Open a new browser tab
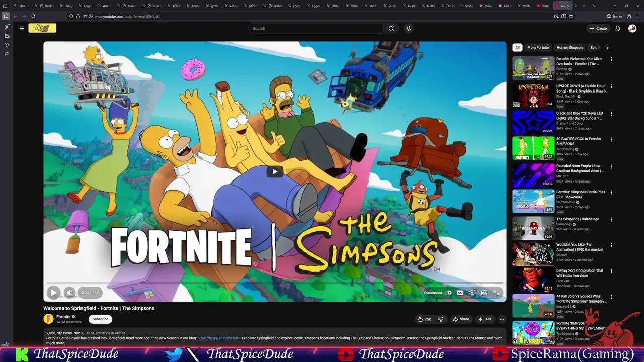This screenshot has width=644, height=362. [584, 6]
